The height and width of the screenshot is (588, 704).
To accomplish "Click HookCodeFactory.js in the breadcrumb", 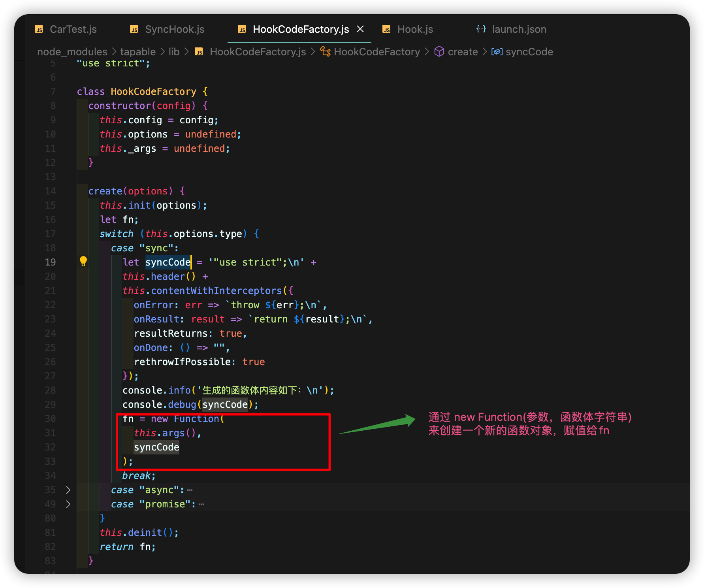I will pyautogui.click(x=258, y=52).
